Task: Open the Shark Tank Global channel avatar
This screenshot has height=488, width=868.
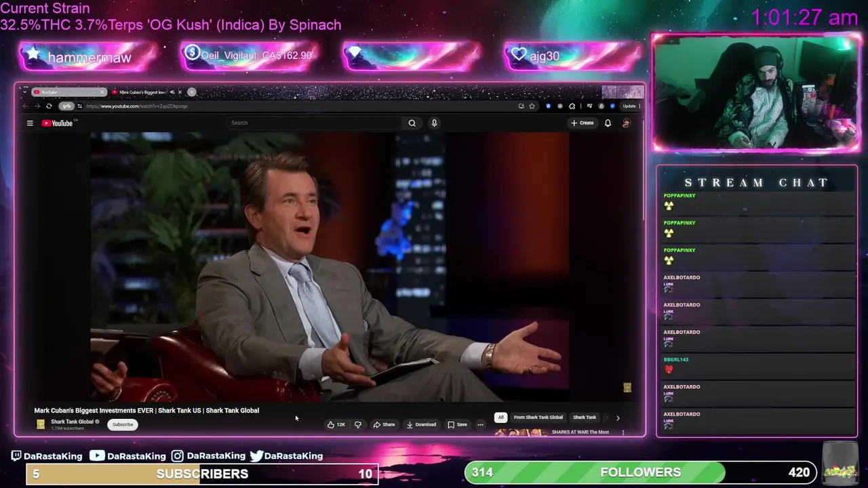Action: pyautogui.click(x=41, y=424)
